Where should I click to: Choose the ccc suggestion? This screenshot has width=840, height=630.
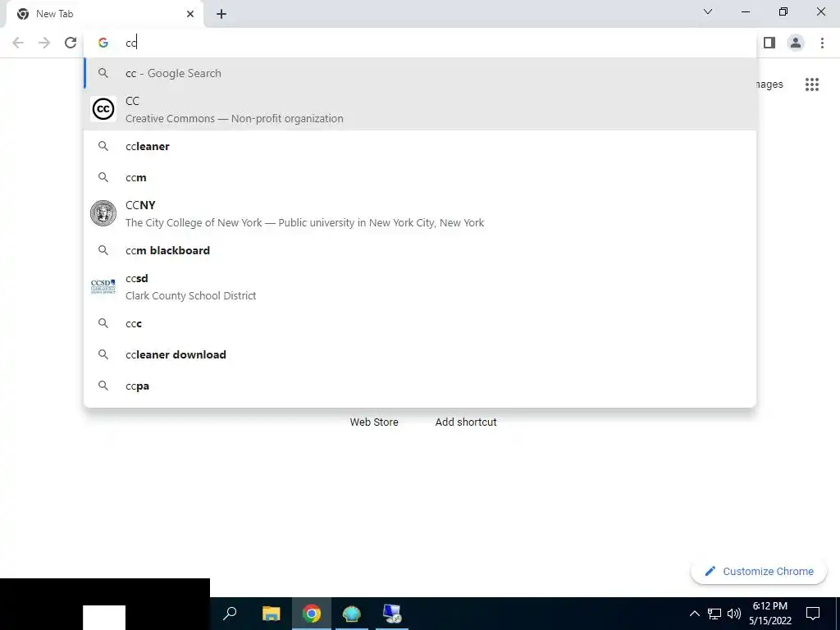point(420,323)
